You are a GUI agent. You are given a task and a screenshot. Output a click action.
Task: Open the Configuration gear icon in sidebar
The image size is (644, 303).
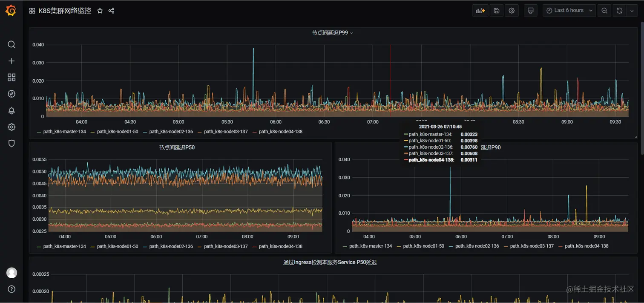[x=11, y=127]
